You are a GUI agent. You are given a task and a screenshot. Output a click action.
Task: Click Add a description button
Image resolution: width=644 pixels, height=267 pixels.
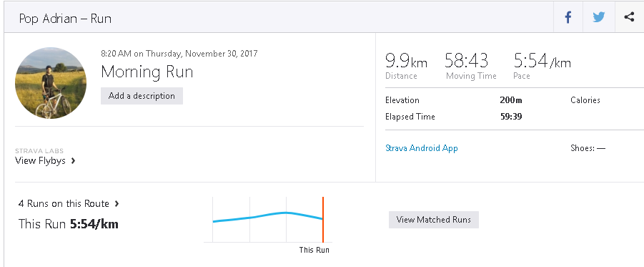tap(142, 96)
